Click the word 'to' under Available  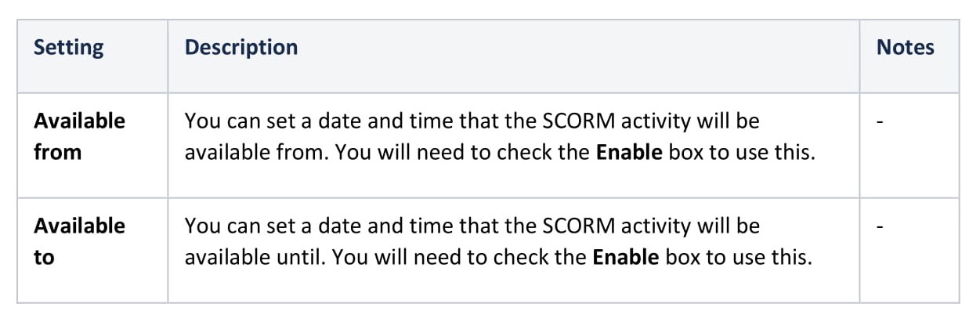pos(44,257)
